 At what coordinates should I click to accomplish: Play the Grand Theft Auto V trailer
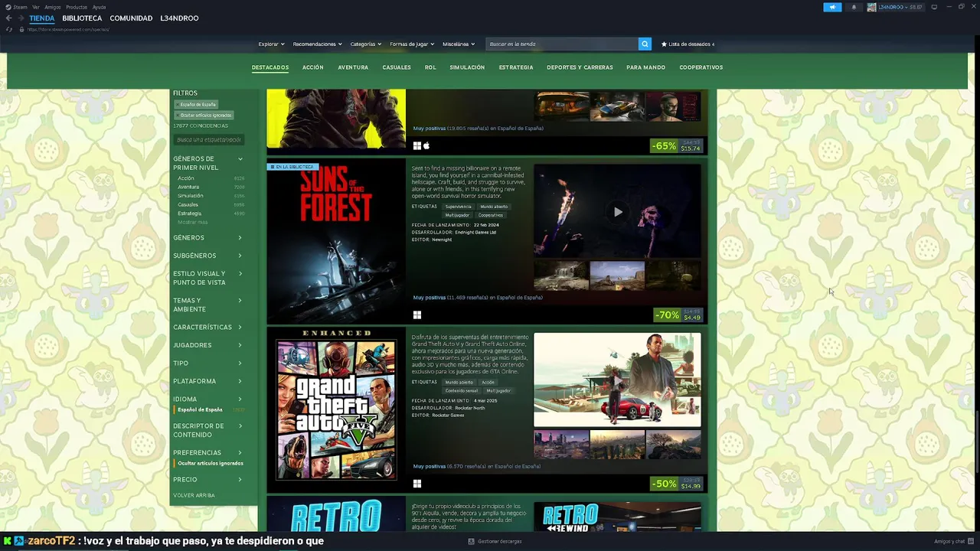pyautogui.click(x=618, y=380)
